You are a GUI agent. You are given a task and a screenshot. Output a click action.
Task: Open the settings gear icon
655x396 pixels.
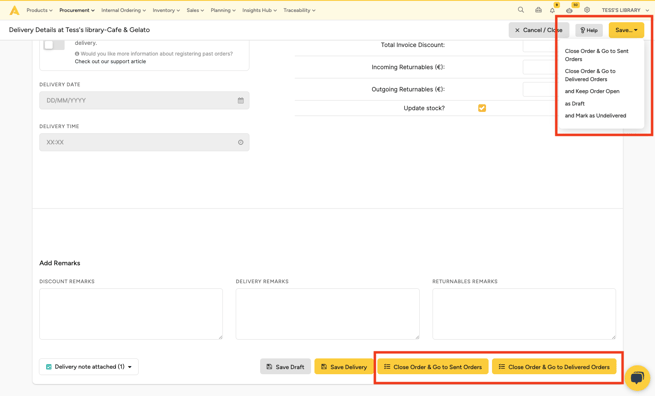[587, 10]
